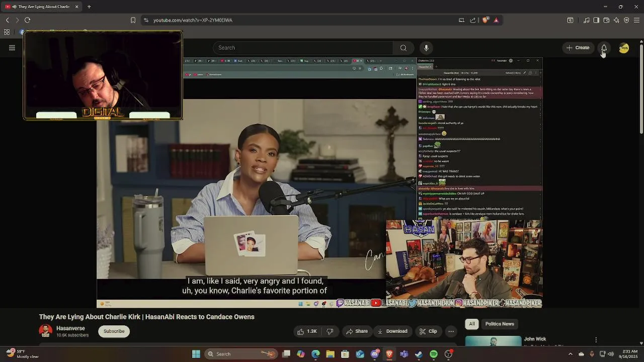This screenshot has height=362, width=644.
Task: Open a new tab with plus button
Action: click(89, 7)
